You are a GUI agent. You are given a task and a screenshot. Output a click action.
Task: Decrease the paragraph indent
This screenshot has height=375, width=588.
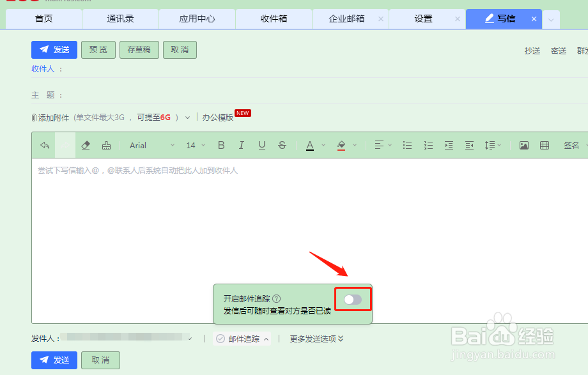click(470, 145)
